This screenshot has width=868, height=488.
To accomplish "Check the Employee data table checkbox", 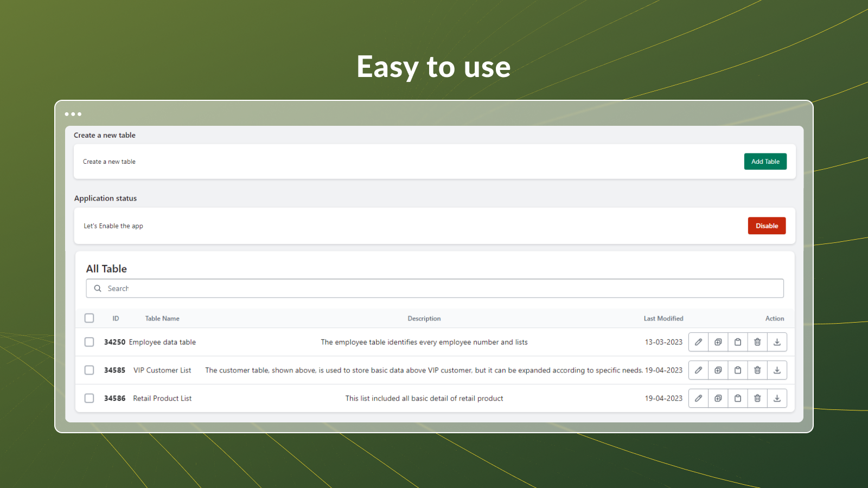I will [90, 342].
